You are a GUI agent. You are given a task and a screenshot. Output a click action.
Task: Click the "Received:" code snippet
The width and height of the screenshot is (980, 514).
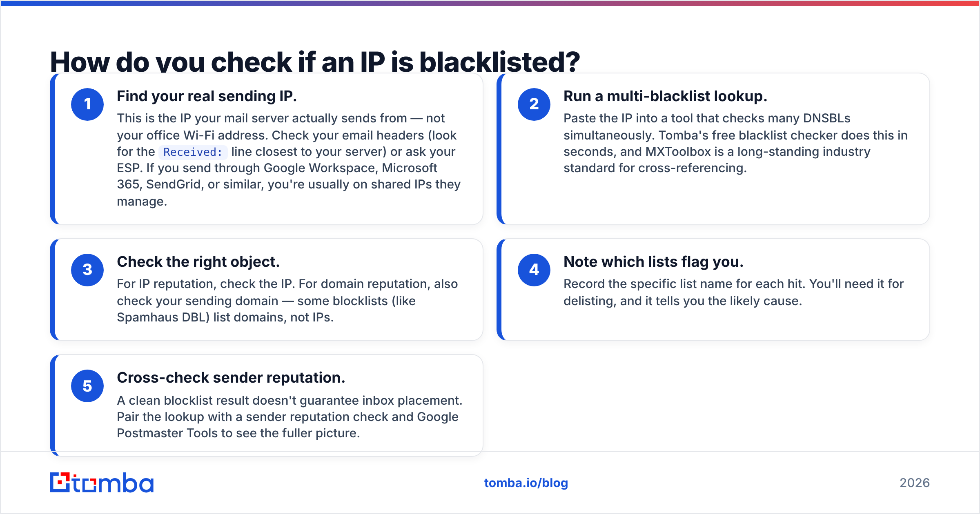193,152
